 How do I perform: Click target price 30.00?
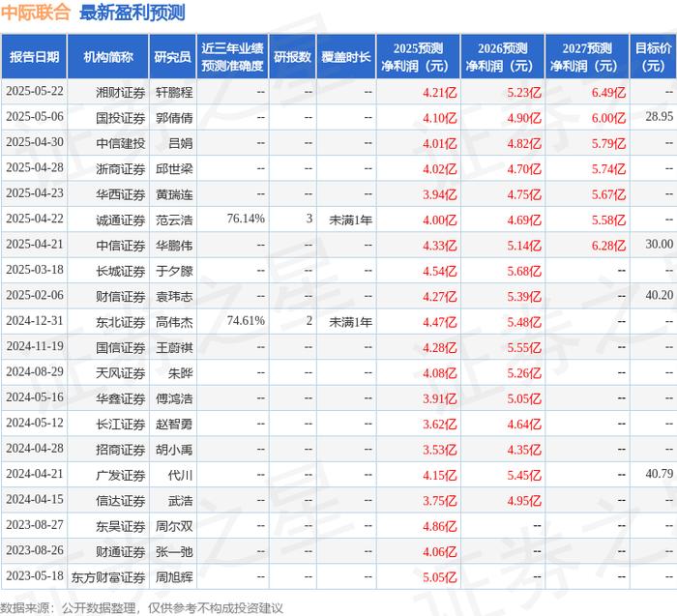(x=660, y=244)
